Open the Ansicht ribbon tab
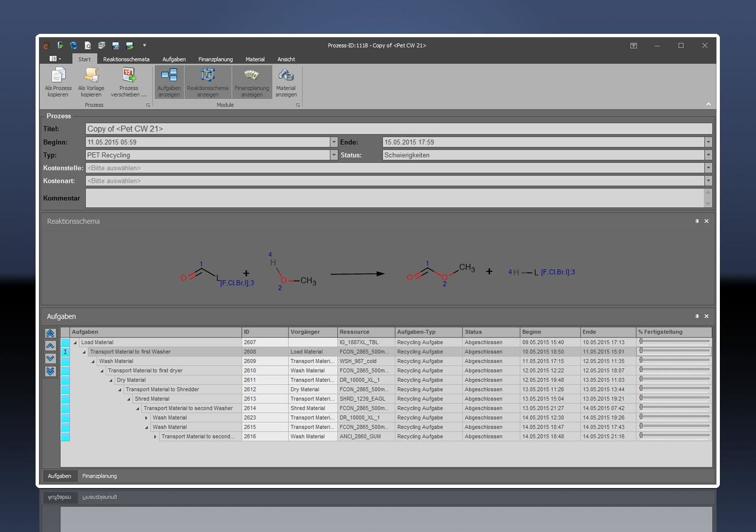 coord(286,59)
